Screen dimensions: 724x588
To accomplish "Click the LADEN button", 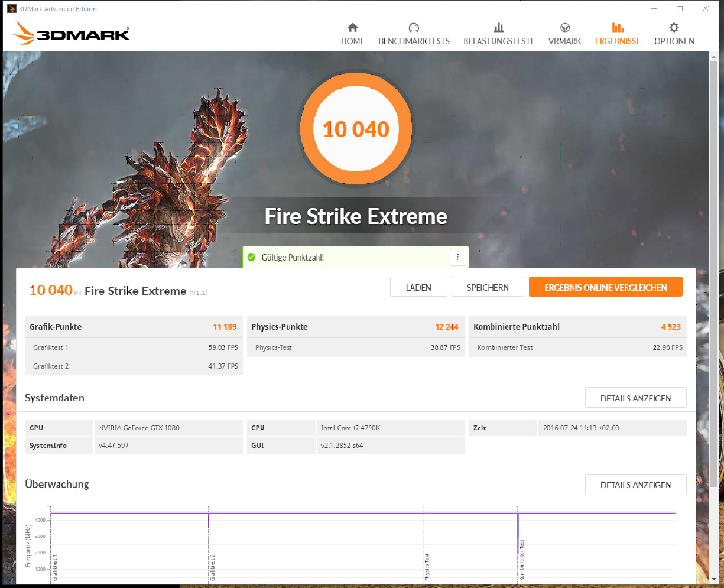I will 418,287.
